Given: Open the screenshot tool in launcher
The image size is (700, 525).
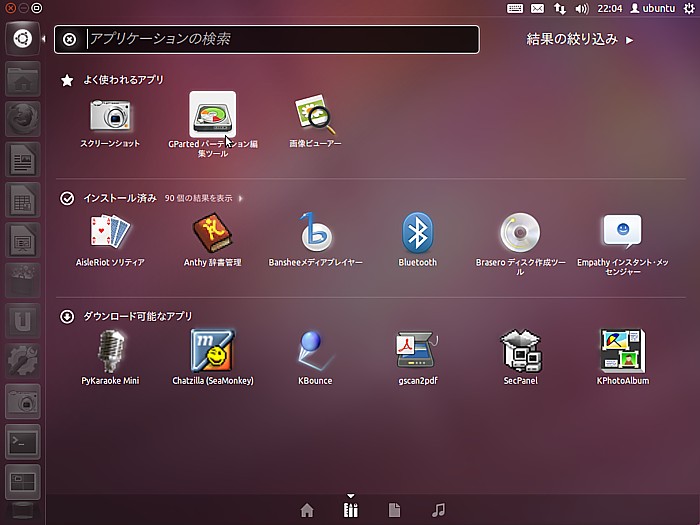Looking at the screenshot, I should [x=23, y=401].
